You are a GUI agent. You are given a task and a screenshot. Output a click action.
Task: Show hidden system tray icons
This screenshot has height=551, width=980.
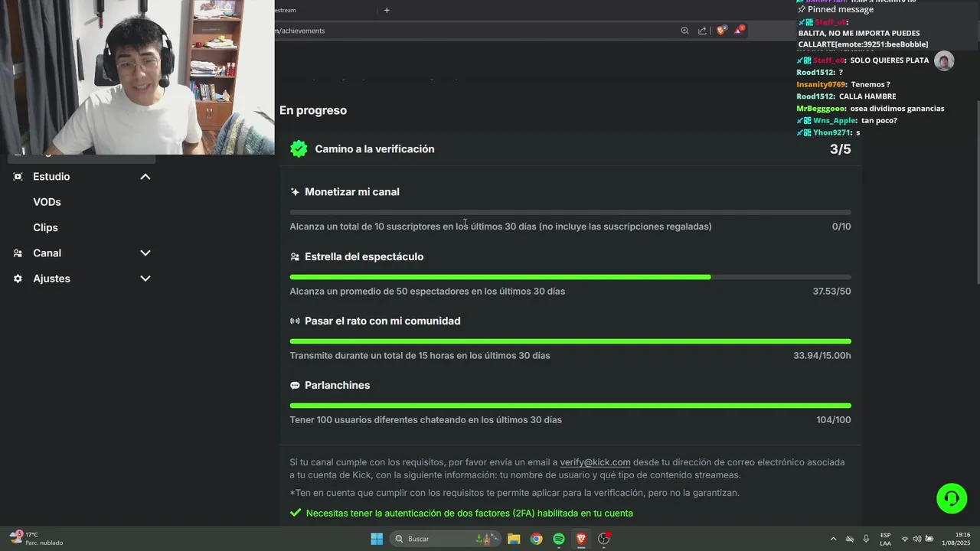coord(833,539)
